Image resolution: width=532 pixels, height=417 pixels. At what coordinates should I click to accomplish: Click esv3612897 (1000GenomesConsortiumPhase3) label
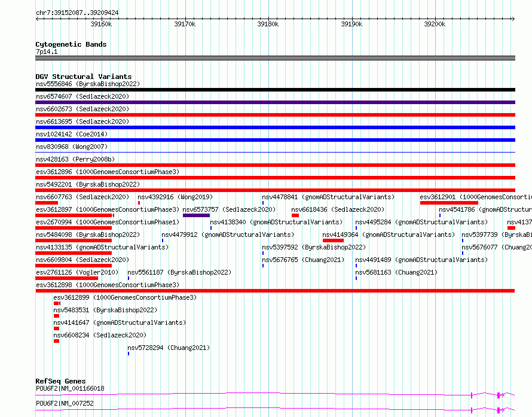[108, 209]
